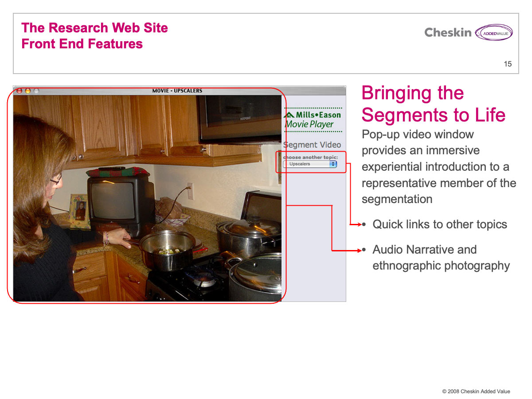Image resolution: width=532 pixels, height=399 pixels.
Task: Click the Mills Eason house logo icon
Action: pos(289,115)
